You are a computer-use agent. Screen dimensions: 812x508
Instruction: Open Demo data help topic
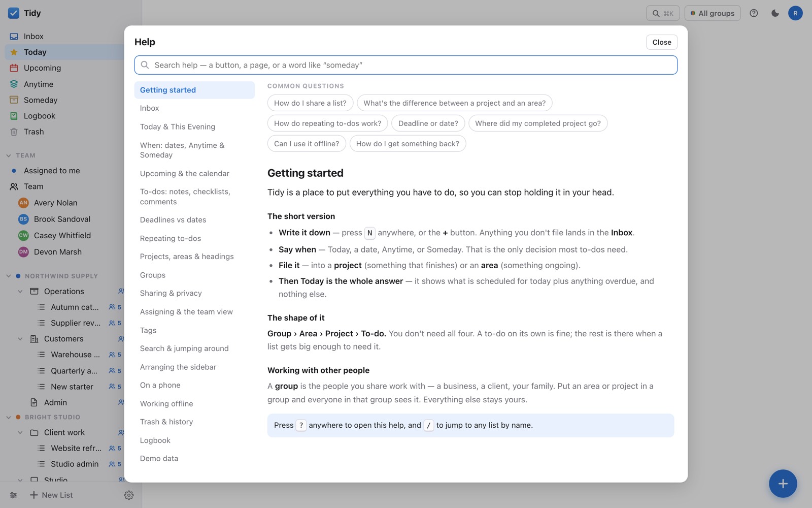pos(194,458)
